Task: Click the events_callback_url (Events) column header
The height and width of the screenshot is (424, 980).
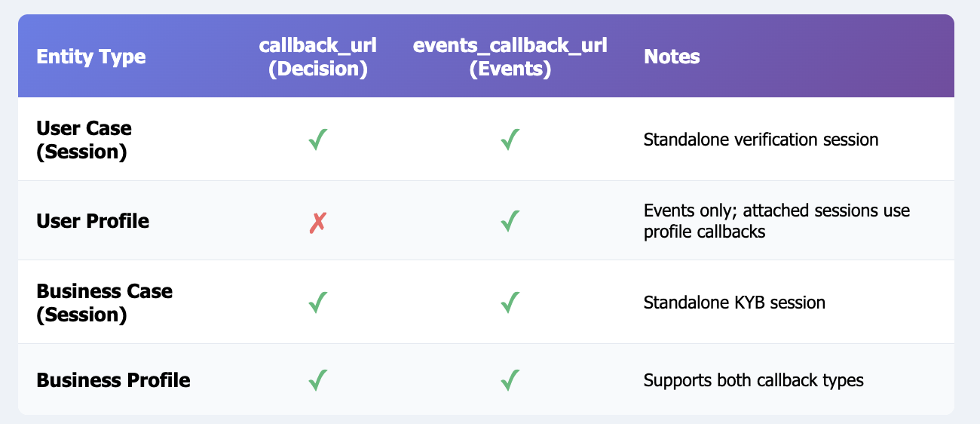Action: 510,57
